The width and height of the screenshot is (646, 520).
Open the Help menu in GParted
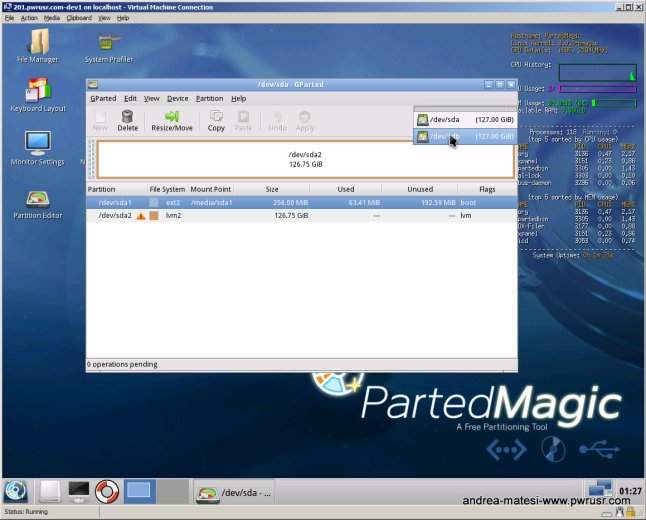(x=239, y=98)
